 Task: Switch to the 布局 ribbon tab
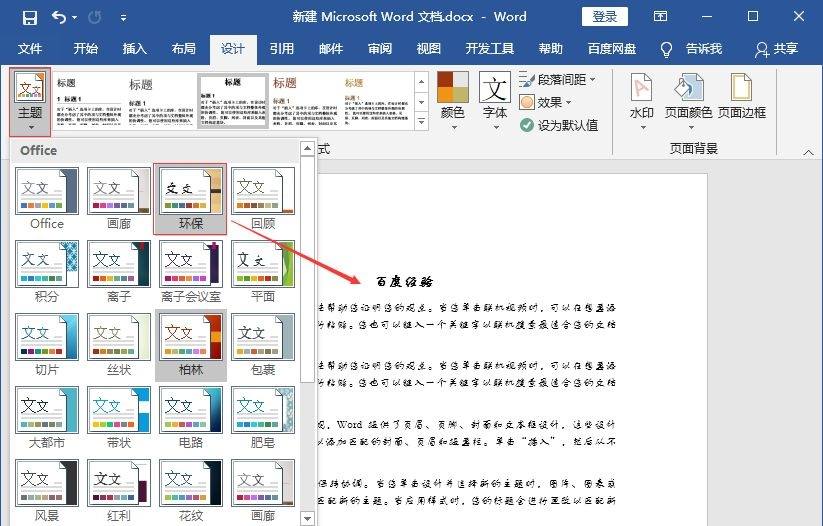(184, 49)
